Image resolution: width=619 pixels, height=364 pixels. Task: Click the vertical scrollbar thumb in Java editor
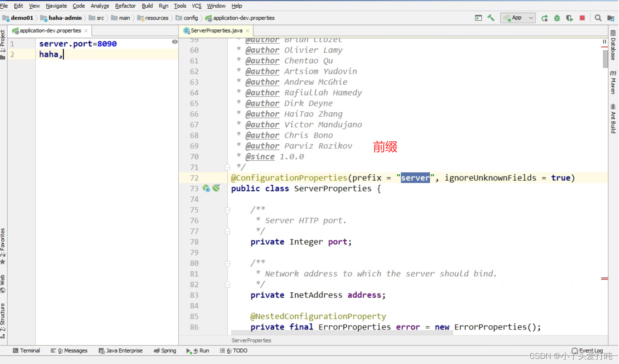[605, 59]
